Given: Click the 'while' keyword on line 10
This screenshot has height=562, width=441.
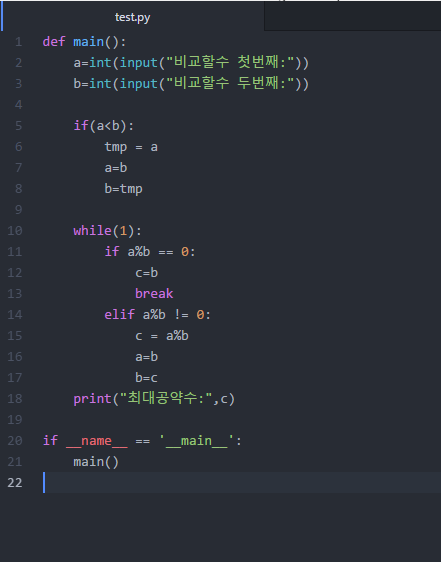Looking at the screenshot, I should pos(93,230).
